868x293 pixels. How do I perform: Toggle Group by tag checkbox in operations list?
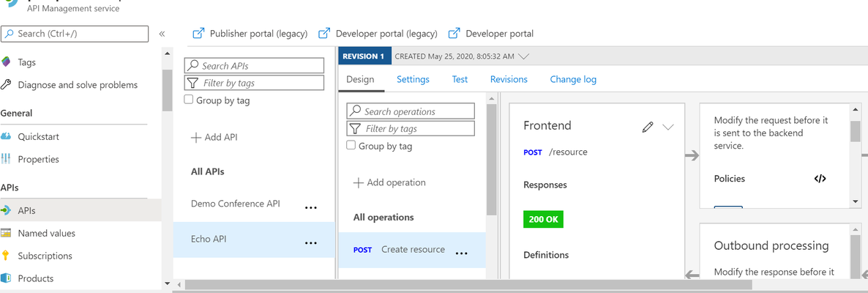pos(351,146)
